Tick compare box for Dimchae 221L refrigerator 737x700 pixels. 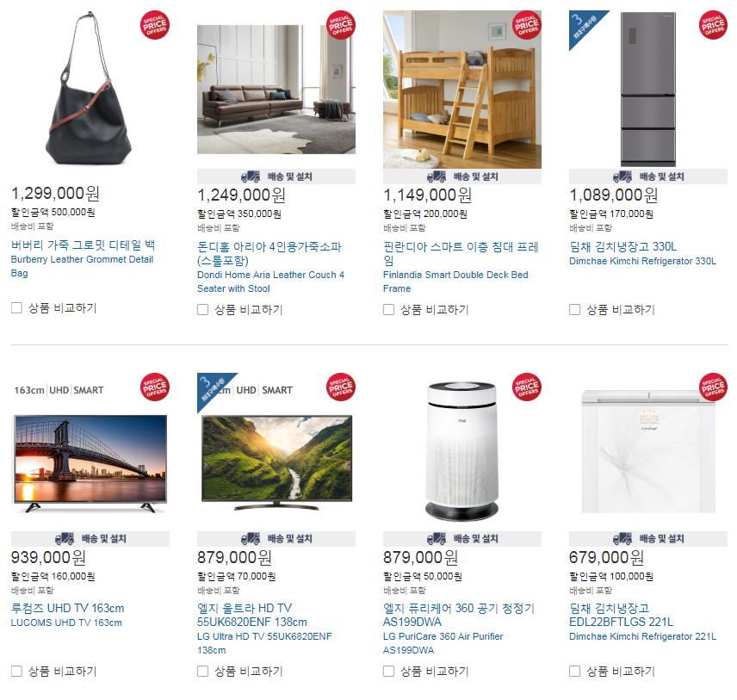(x=574, y=671)
